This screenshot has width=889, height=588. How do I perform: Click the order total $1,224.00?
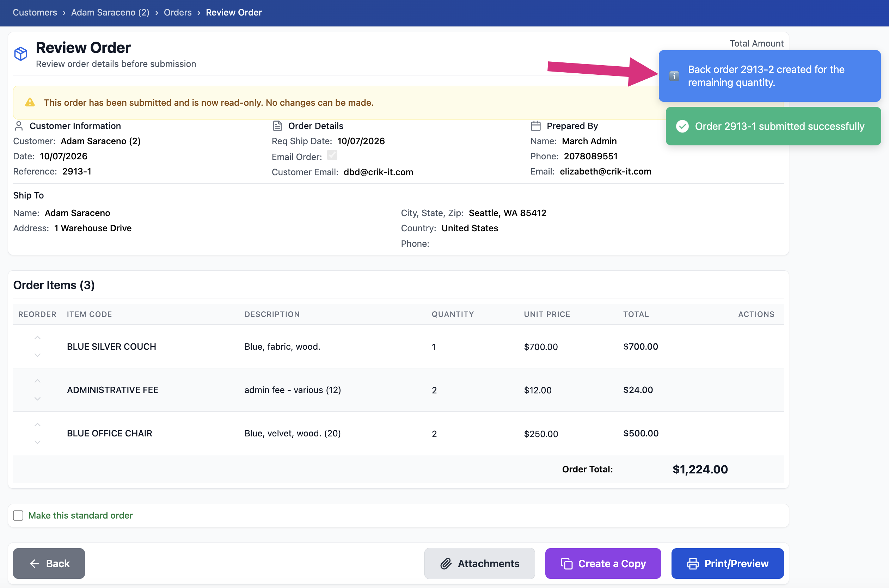tap(700, 470)
